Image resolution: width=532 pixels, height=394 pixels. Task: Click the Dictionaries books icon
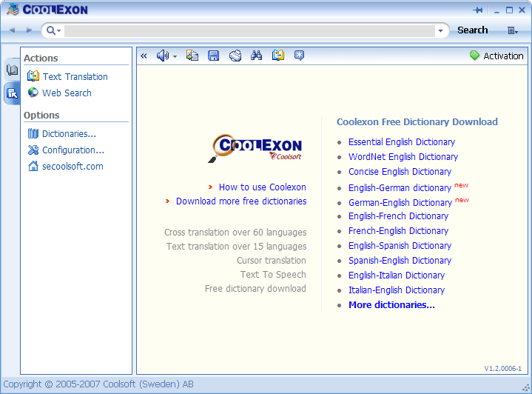(33, 133)
